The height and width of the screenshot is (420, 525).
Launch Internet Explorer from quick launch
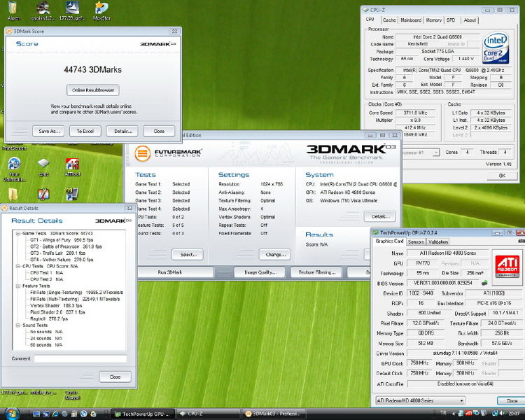coord(55,414)
